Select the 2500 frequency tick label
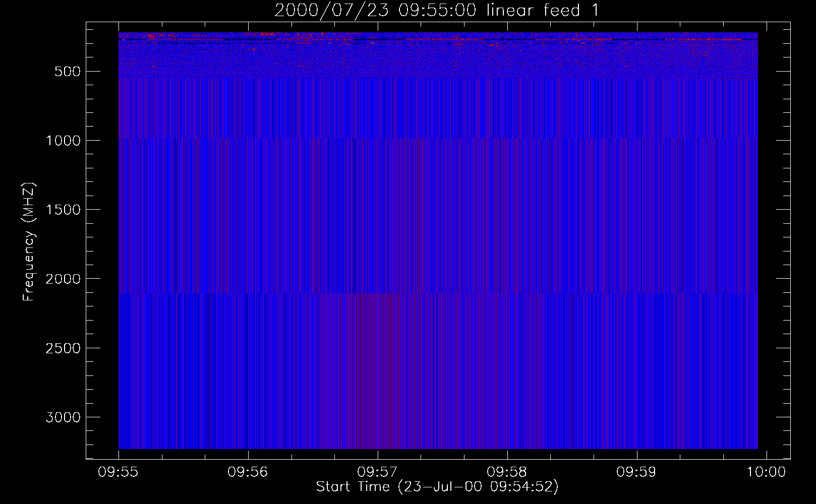The width and height of the screenshot is (816, 504). [64, 348]
